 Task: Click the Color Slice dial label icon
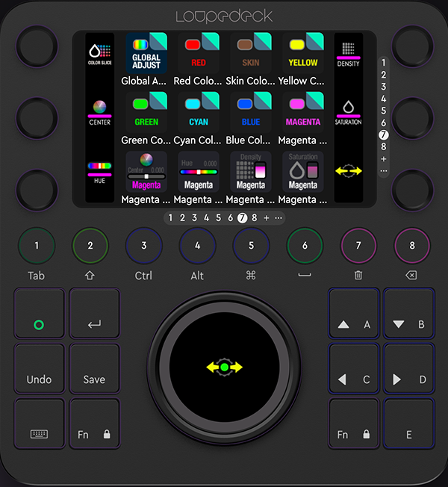99,55
